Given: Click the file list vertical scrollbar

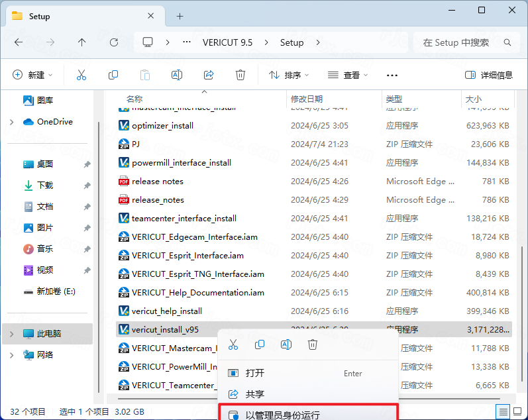Looking at the screenshot, I should point(522,313).
